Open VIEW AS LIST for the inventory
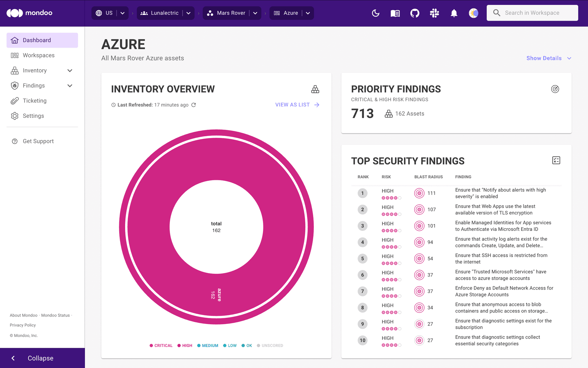This screenshot has width=588, height=368. [292, 105]
